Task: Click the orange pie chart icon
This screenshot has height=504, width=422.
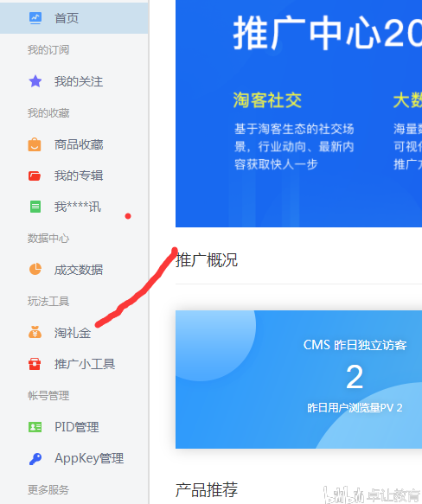Action: pos(35,270)
